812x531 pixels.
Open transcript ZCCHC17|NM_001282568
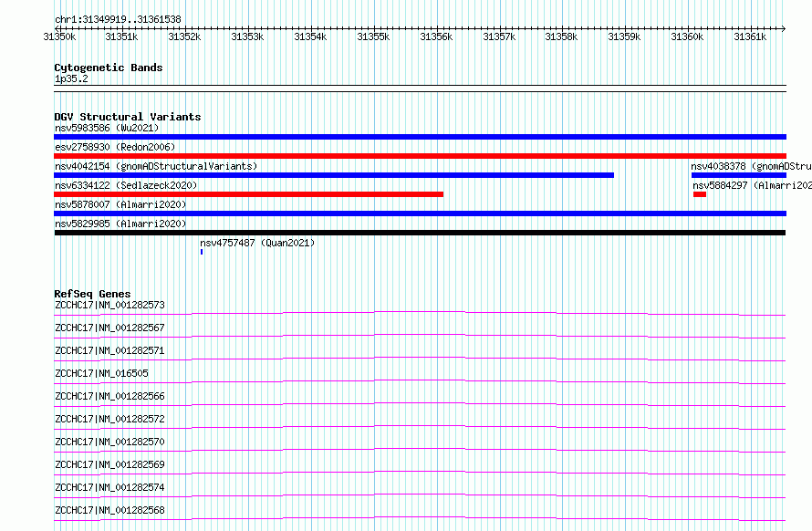pos(109,510)
